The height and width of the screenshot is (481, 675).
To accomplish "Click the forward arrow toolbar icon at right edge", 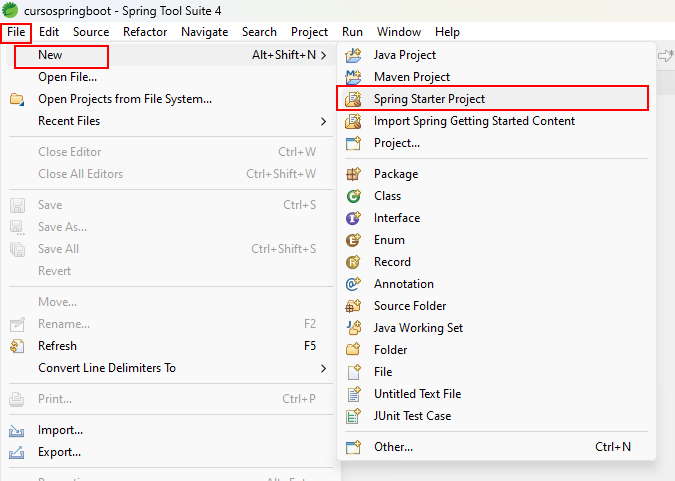I will click(666, 56).
